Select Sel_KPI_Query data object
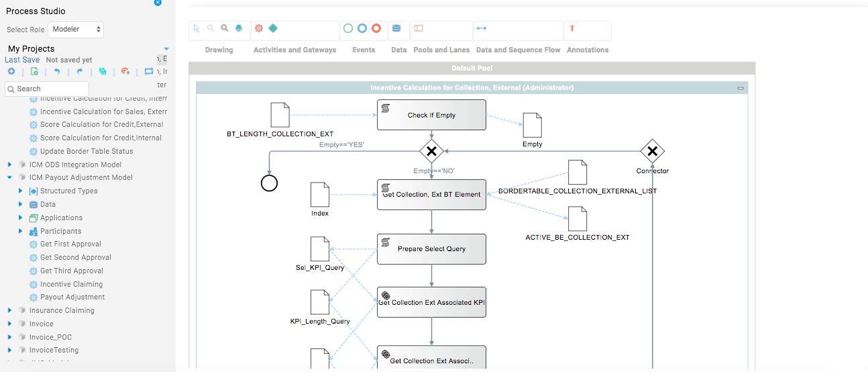The image size is (868, 372). coord(320,248)
